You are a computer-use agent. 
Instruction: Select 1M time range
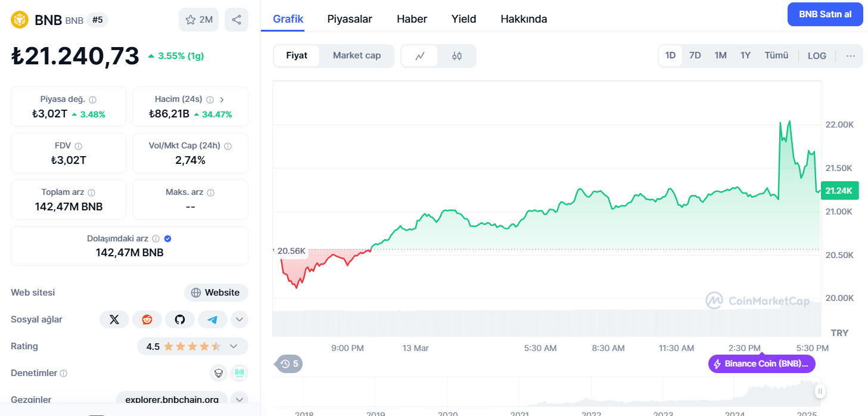pos(720,55)
